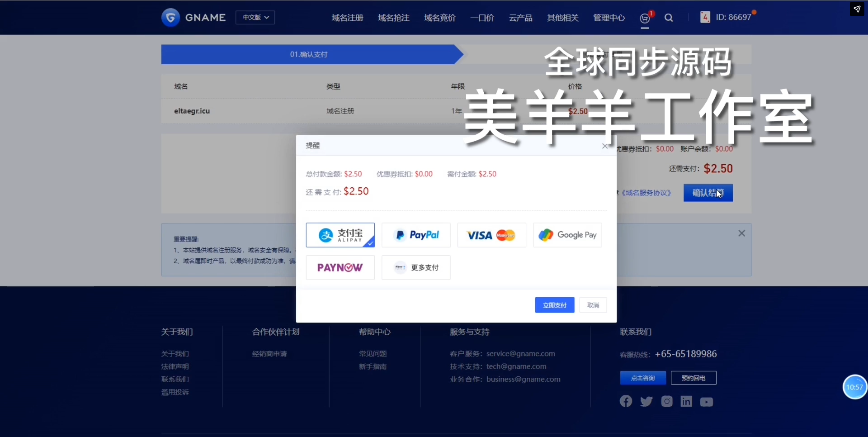Close the 提醒 payment dialog
This screenshot has width=868, height=437.
point(605,146)
